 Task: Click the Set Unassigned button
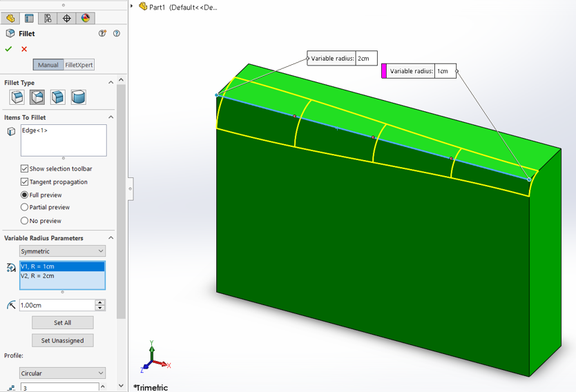(62, 340)
